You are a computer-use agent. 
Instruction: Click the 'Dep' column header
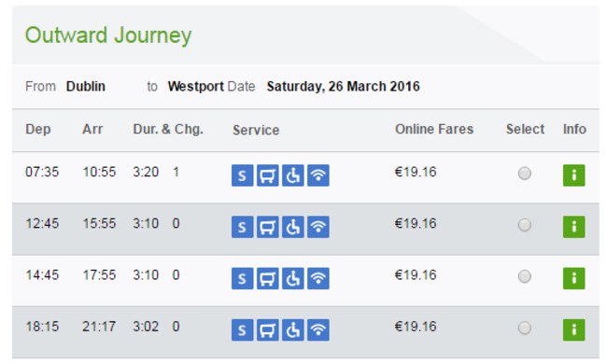point(38,129)
